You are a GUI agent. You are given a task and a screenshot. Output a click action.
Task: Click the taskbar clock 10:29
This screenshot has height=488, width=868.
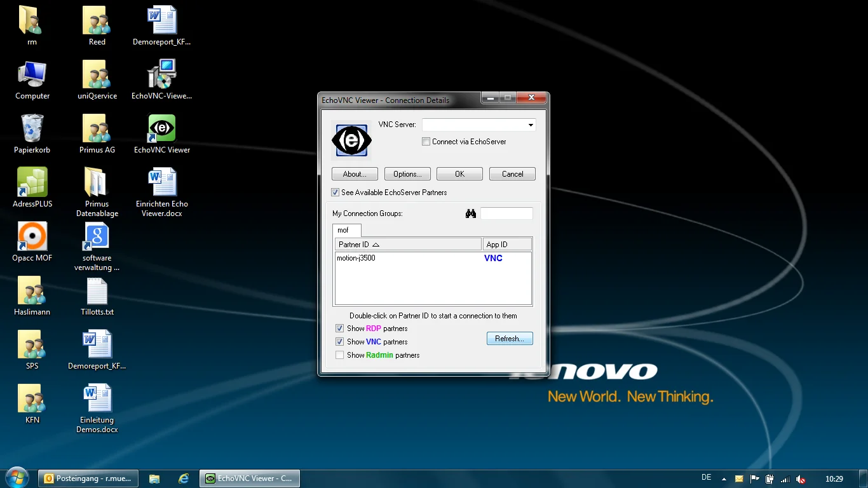click(834, 479)
